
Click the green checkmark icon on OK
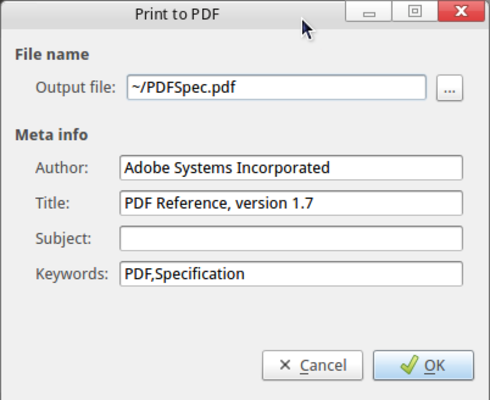(x=409, y=365)
